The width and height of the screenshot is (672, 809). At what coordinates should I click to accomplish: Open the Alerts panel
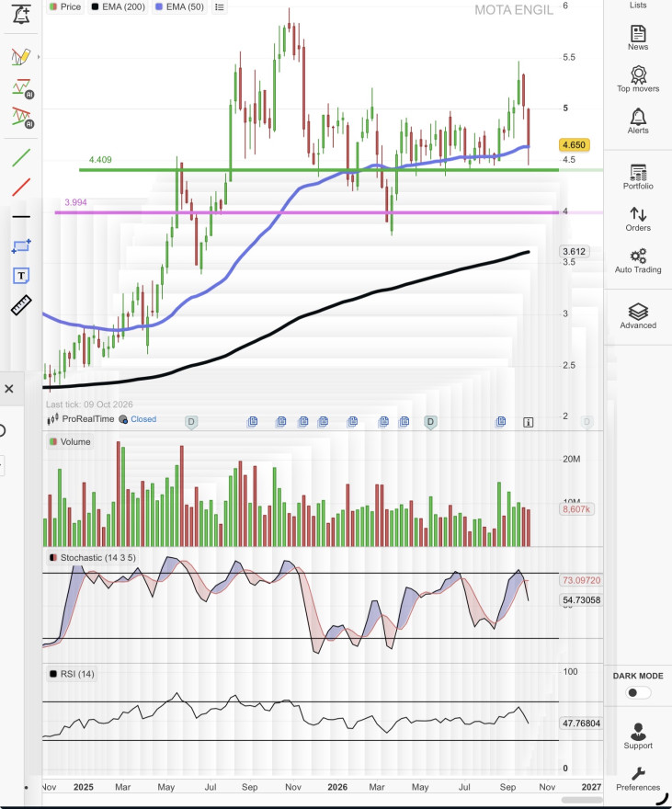pyautogui.click(x=638, y=121)
